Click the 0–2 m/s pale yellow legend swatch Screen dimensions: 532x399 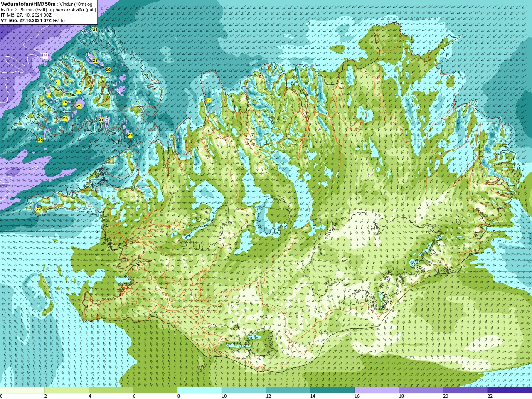[22, 390]
